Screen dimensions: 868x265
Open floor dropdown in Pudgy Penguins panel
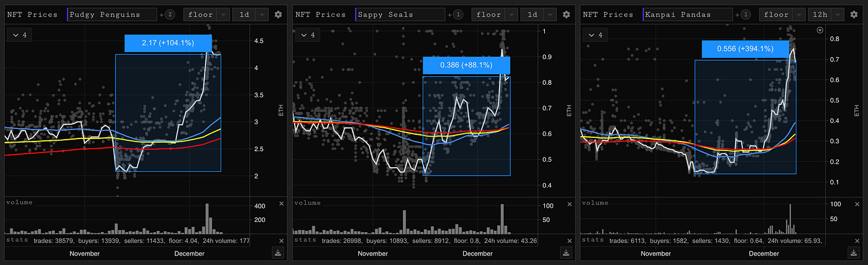point(206,14)
